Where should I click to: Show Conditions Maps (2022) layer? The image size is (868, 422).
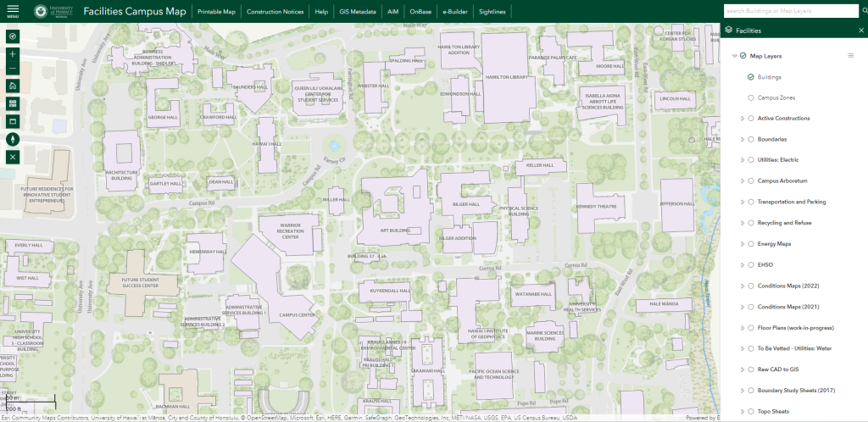point(751,286)
